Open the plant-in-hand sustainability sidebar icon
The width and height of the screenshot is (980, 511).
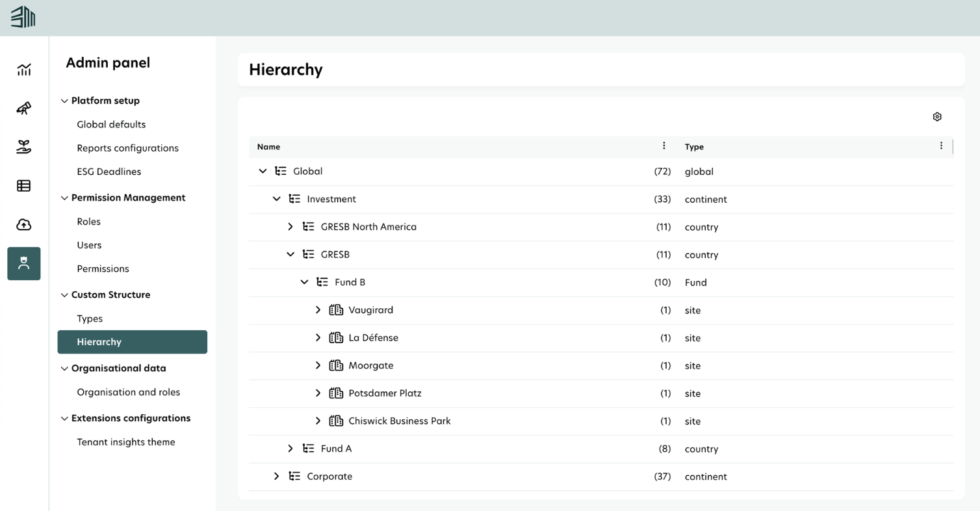[x=24, y=148]
